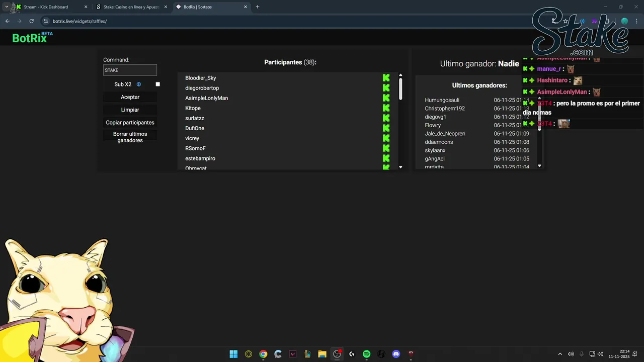The width and height of the screenshot is (644, 362).
Task: Select participant vicrey
Action: click(192, 138)
